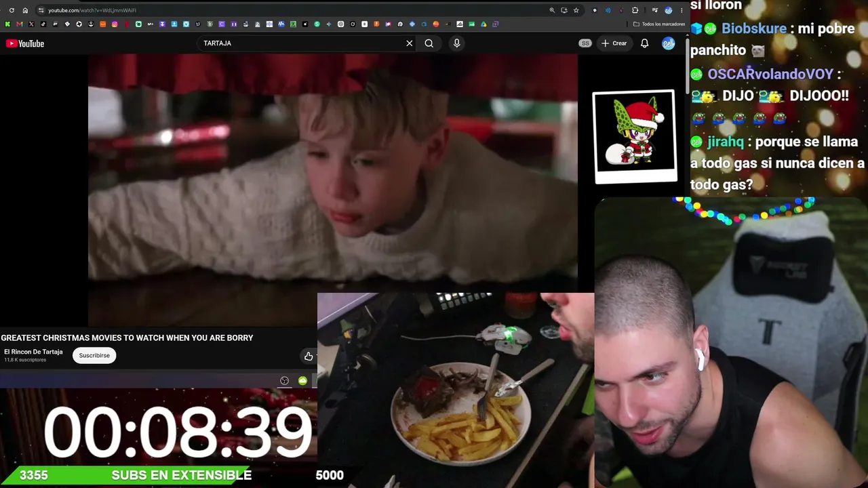Screen dimensions: 868x488
Task: Open the Todos los marcadores folder
Action: pyautogui.click(x=659, y=24)
